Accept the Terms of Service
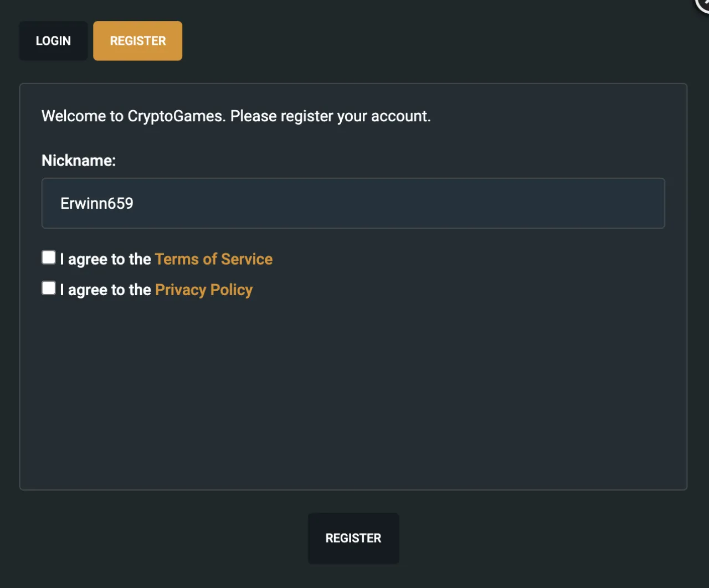The height and width of the screenshot is (588, 709). click(x=49, y=257)
